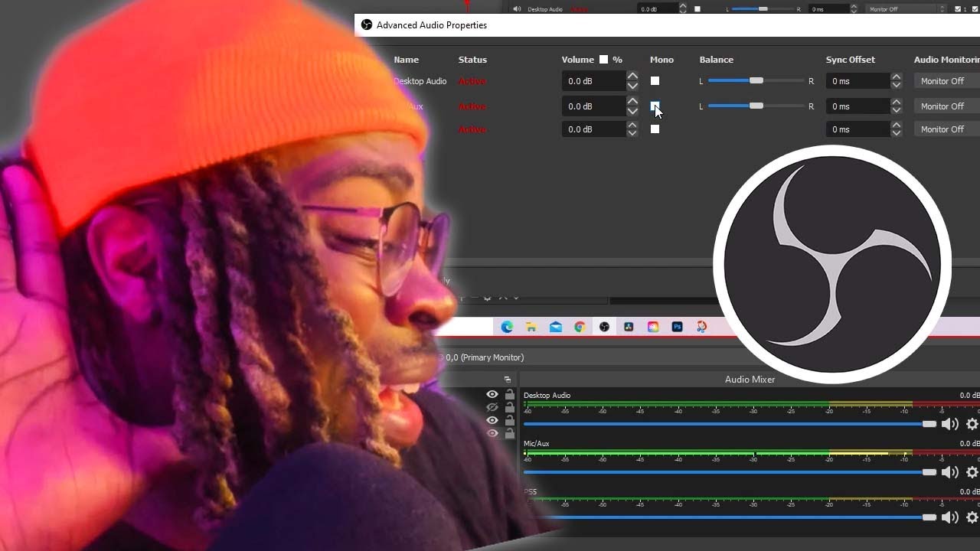Click Desktop Audio name in Advanced Audio Properties
Screen dimensions: 980x551
point(420,81)
